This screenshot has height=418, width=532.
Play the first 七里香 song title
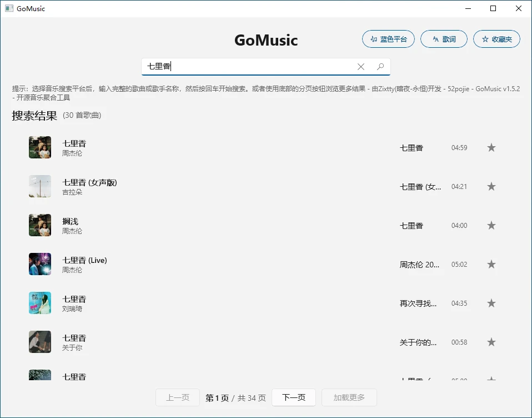click(74, 143)
